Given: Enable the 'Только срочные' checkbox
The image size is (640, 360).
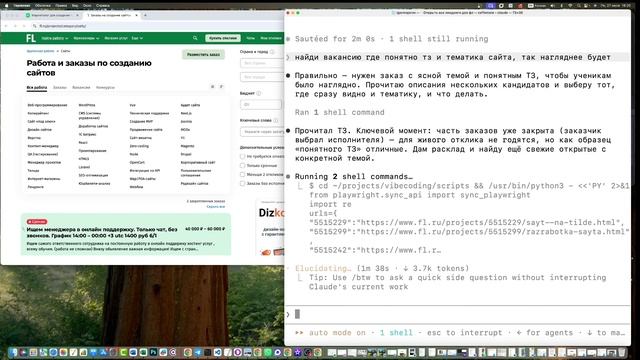Looking at the screenshot, I should pos(242,166).
